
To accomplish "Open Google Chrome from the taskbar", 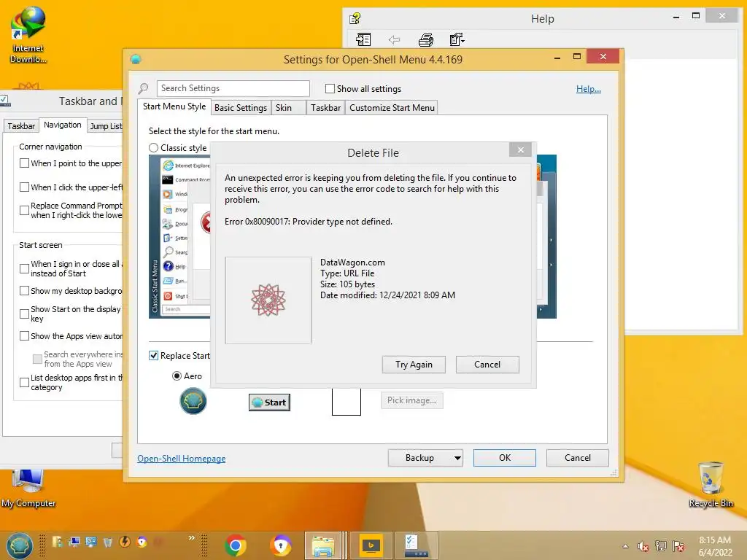I will (x=236, y=545).
